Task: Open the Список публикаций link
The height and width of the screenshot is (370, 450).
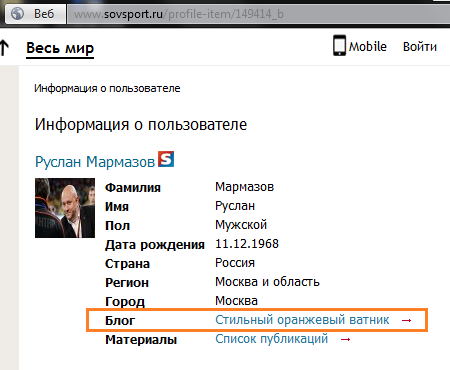Action: [271, 339]
